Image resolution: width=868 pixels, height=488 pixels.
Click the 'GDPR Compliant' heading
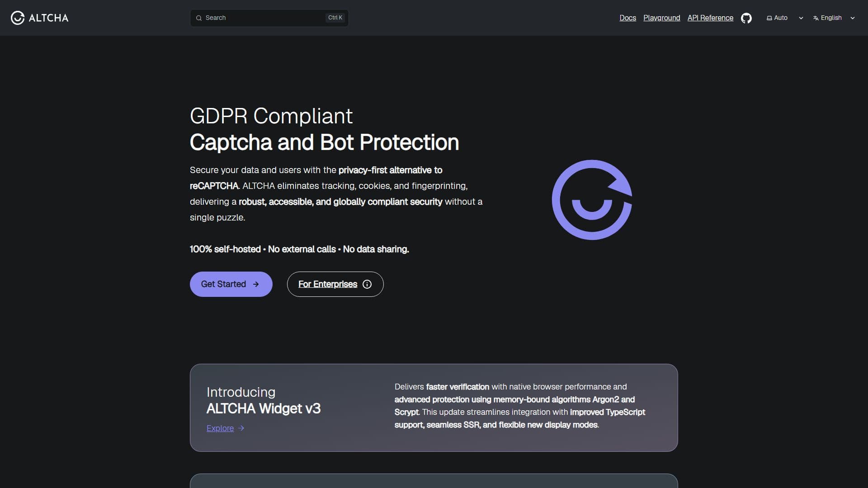(271, 116)
